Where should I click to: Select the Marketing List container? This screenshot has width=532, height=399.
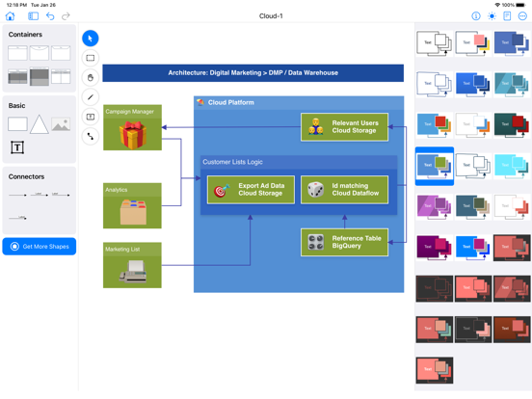pyautogui.click(x=132, y=265)
